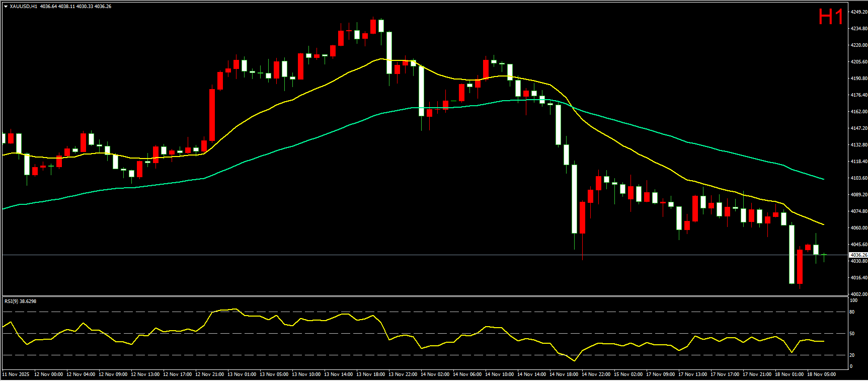868x381 pixels.
Task: Click the 12 Nov 21:00 time label
Action: [x=209, y=374]
